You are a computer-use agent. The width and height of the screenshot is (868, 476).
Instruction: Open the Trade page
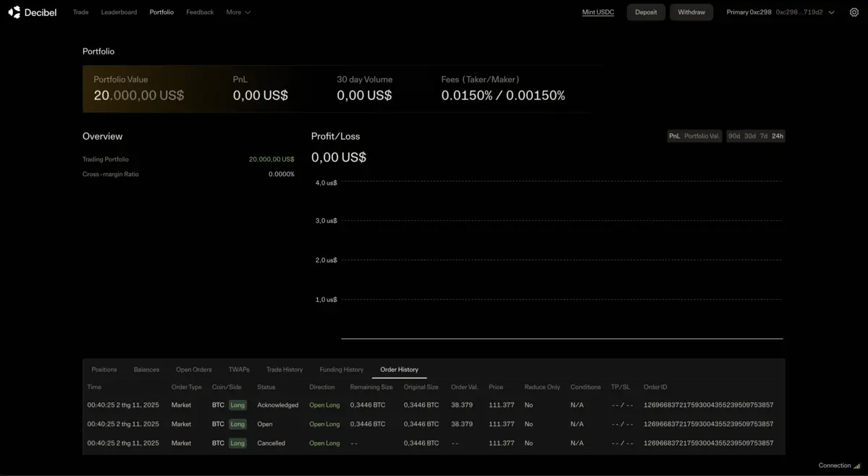click(80, 12)
